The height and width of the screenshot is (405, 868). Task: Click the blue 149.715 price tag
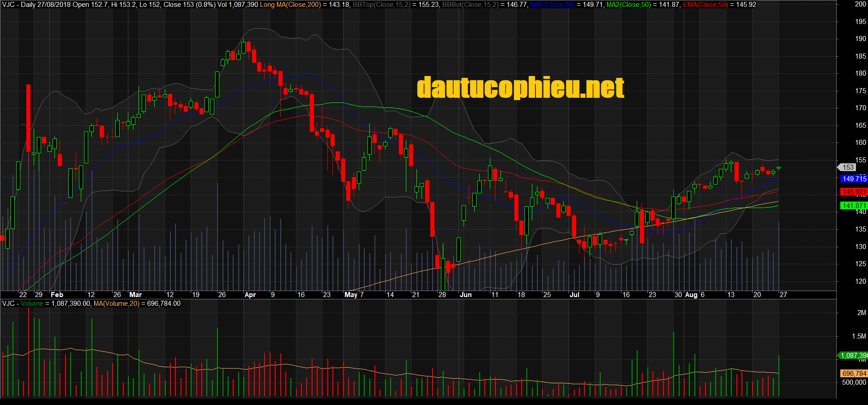[854, 179]
